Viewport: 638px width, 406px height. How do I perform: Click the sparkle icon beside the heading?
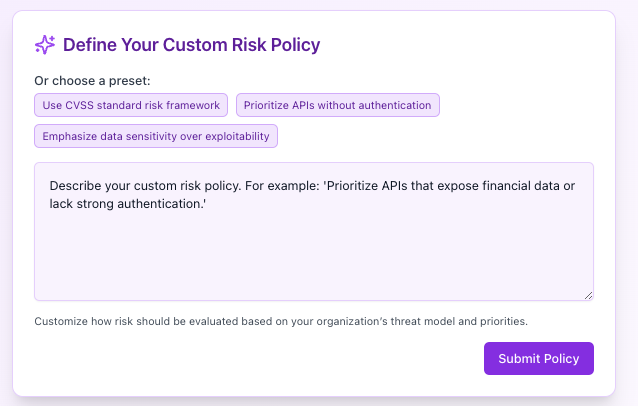coord(45,45)
